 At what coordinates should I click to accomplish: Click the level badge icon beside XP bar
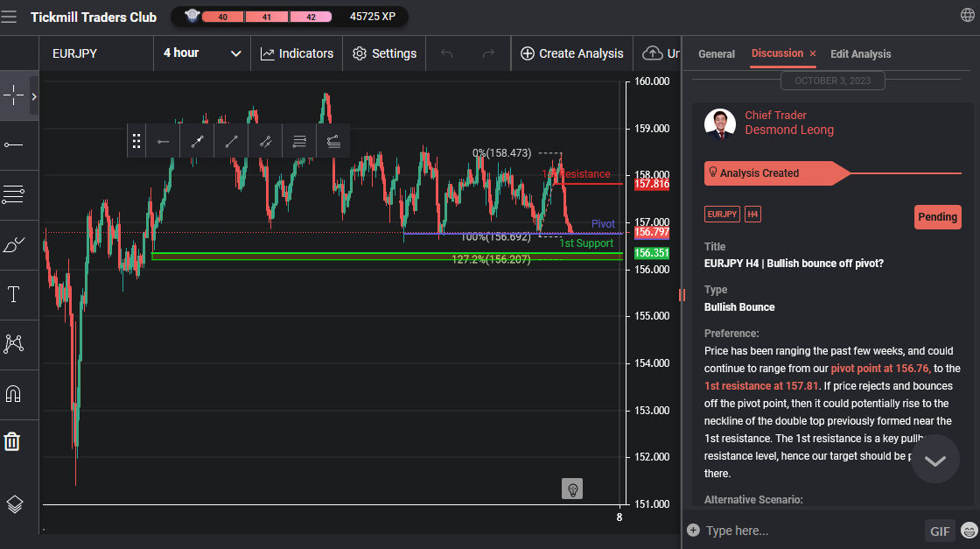(192, 16)
